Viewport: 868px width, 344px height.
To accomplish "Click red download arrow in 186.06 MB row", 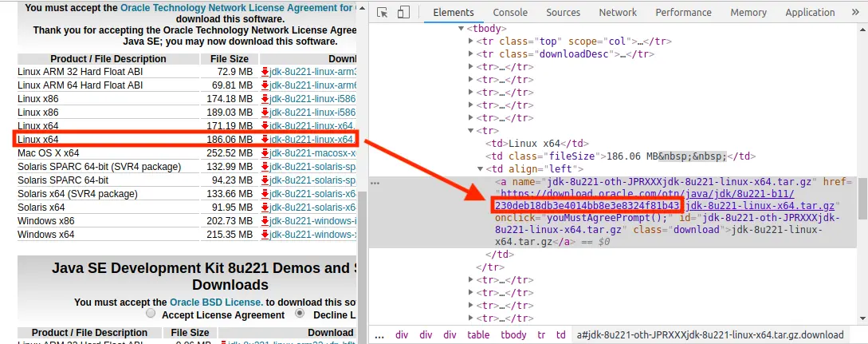I will pos(265,139).
